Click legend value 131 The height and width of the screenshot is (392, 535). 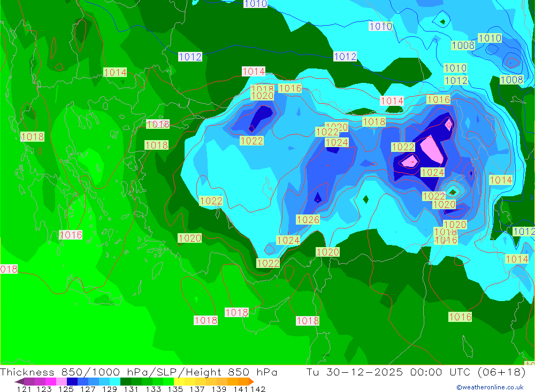coord(131,389)
